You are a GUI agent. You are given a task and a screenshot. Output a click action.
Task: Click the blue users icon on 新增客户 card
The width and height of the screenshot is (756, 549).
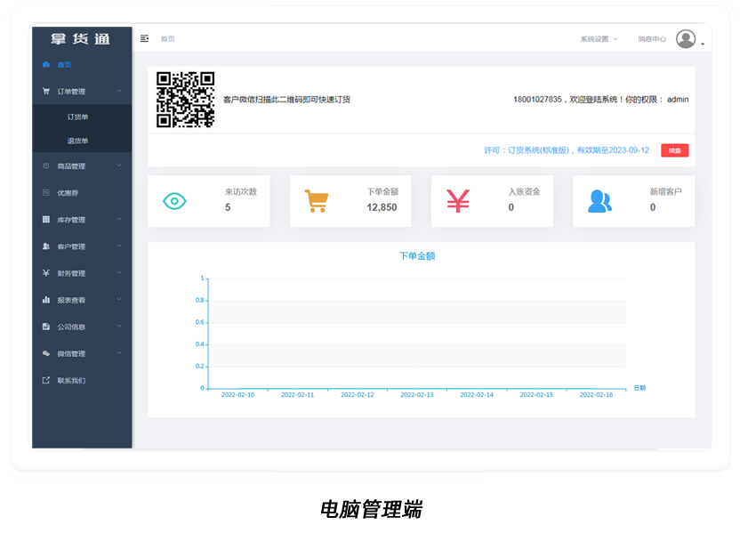(599, 201)
